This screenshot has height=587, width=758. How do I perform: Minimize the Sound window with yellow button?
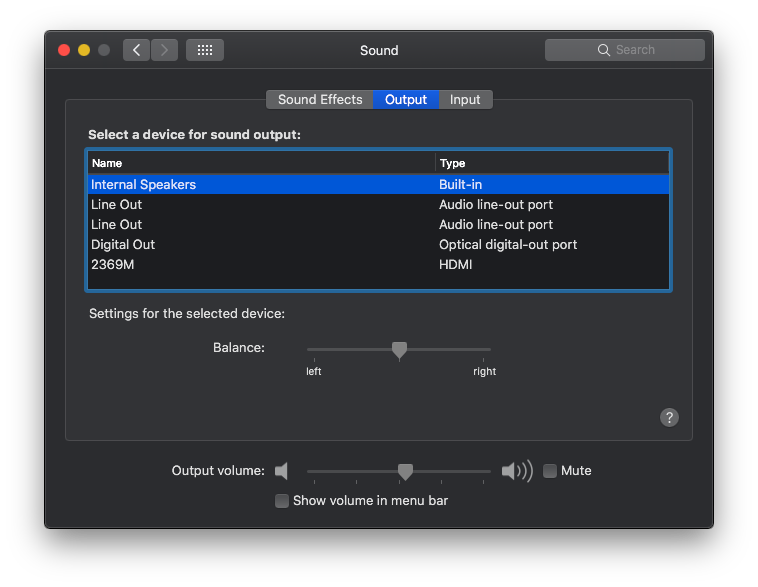84,50
